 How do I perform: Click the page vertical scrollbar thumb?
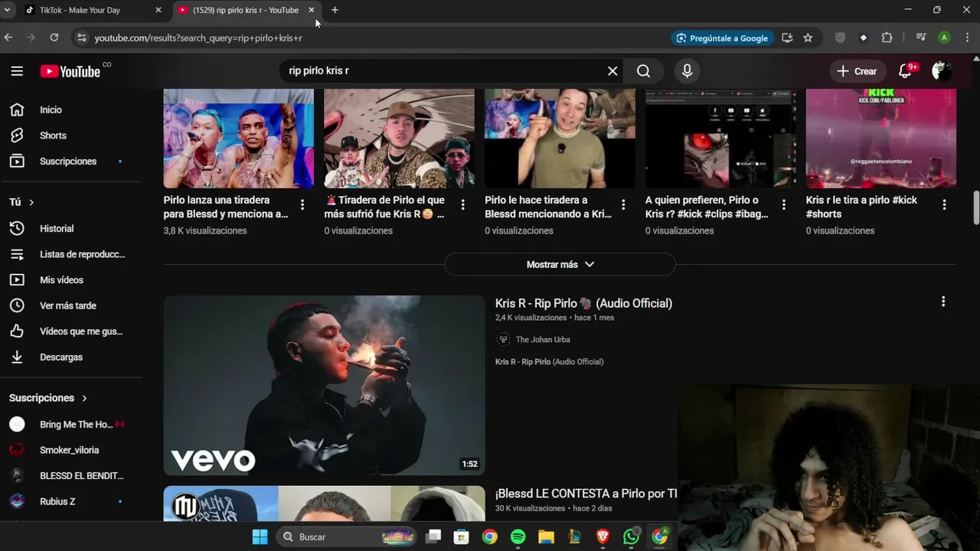pyautogui.click(x=976, y=208)
